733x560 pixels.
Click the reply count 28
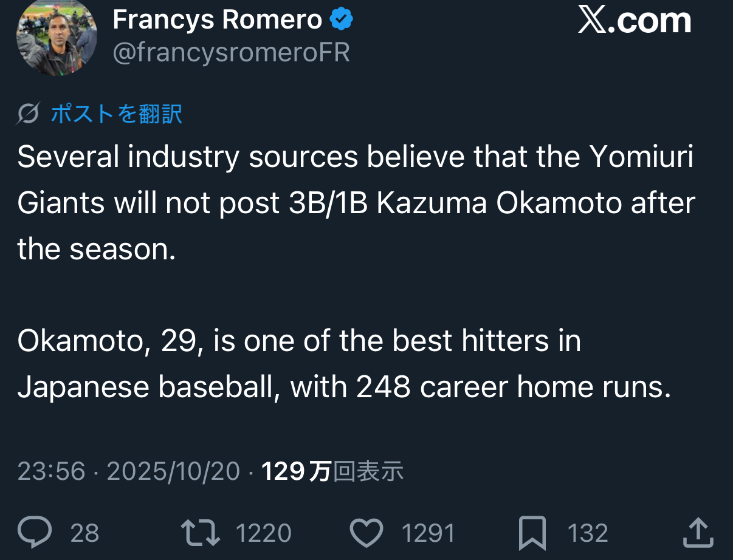84,533
